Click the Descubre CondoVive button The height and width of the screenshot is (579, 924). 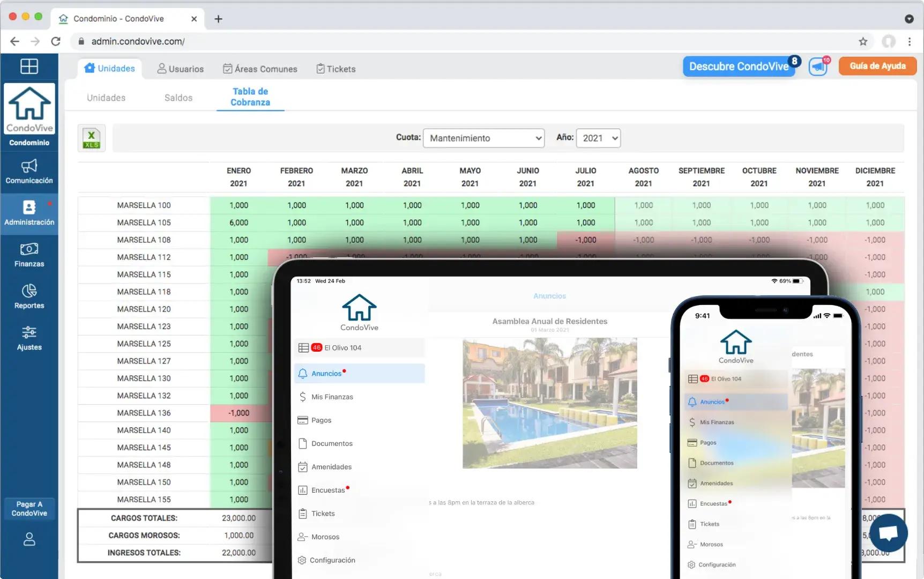pos(739,66)
